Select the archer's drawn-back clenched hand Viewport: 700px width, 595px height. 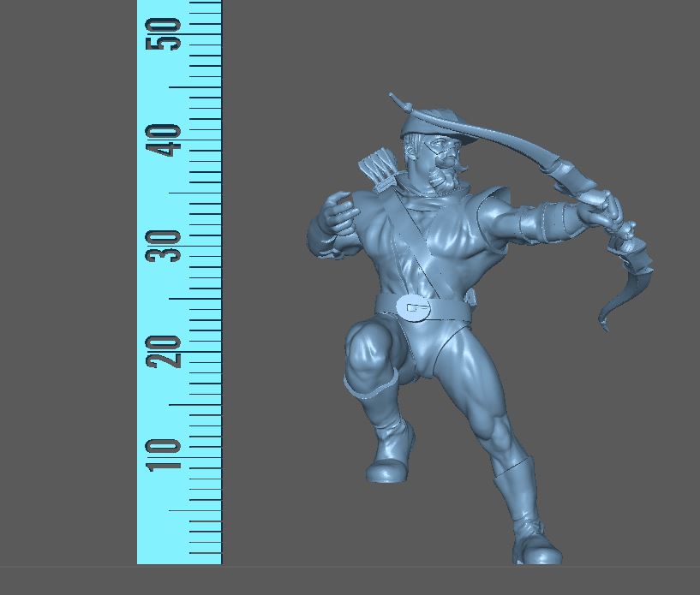pyautogui.click(x=338, y=214)
